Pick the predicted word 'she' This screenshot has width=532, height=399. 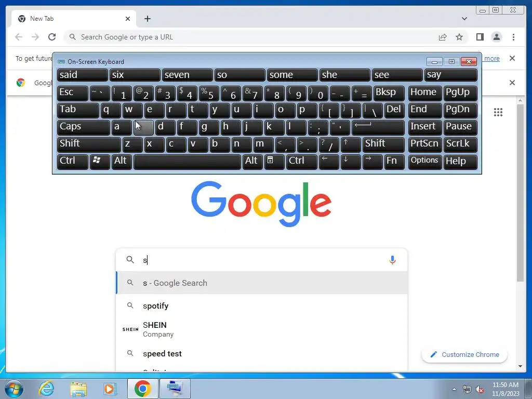point(345,75)
